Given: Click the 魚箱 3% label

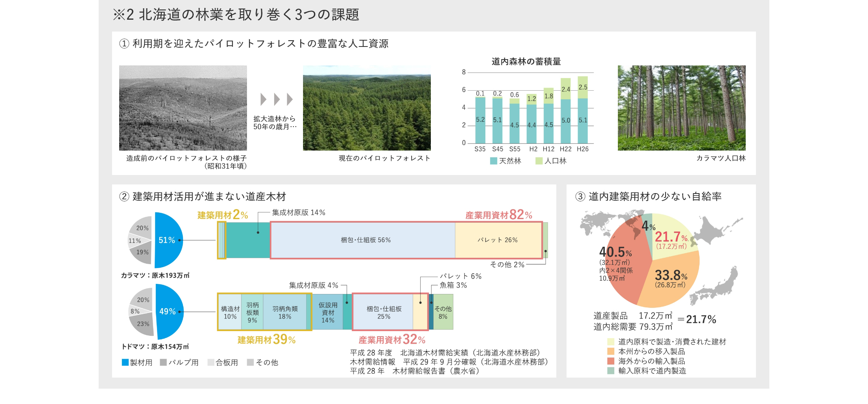Looking at the screenshot, I should pyautogui.click(x=453, y=285).
